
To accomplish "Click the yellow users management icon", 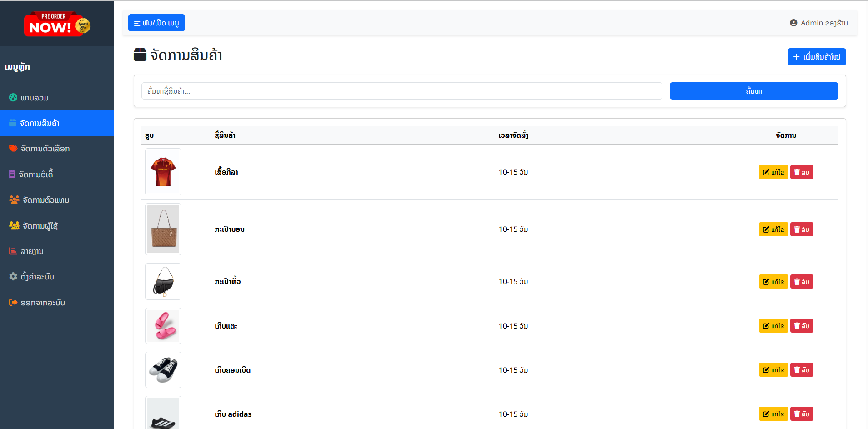I will 14,225.
